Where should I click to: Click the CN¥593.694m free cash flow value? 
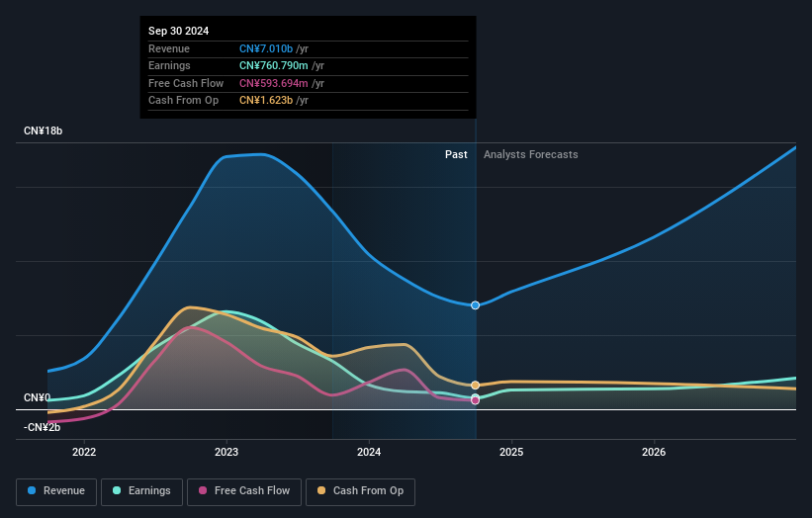pos(273,83)
